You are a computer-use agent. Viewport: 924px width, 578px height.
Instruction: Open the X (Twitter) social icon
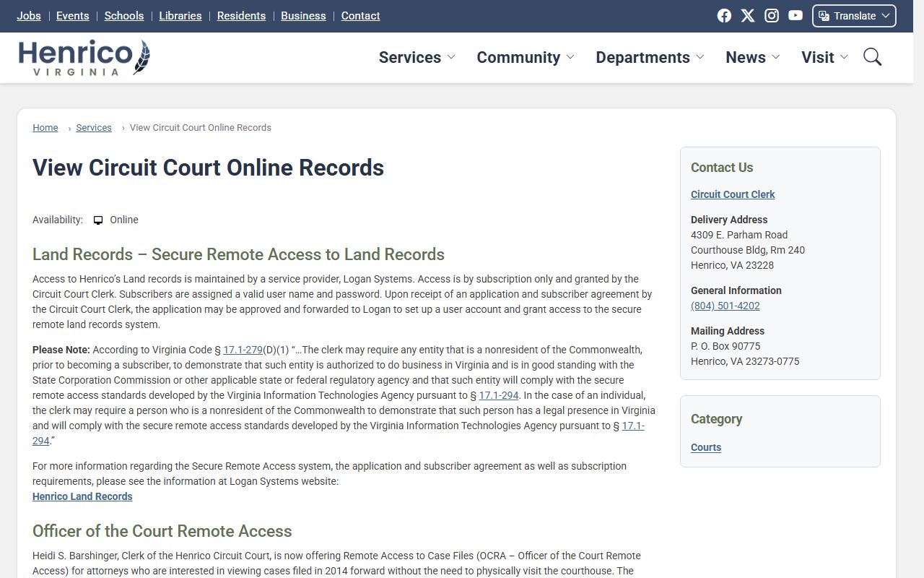point(748,16)
